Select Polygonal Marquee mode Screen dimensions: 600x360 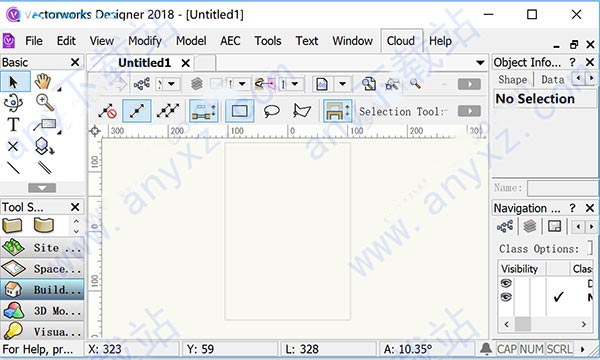pos(302,111)
